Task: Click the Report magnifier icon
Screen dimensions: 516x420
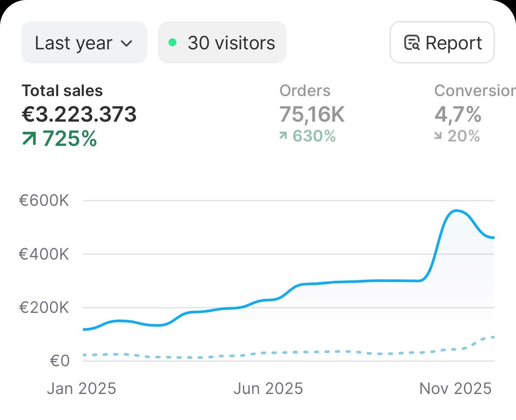Action: (x=412, y=43)
